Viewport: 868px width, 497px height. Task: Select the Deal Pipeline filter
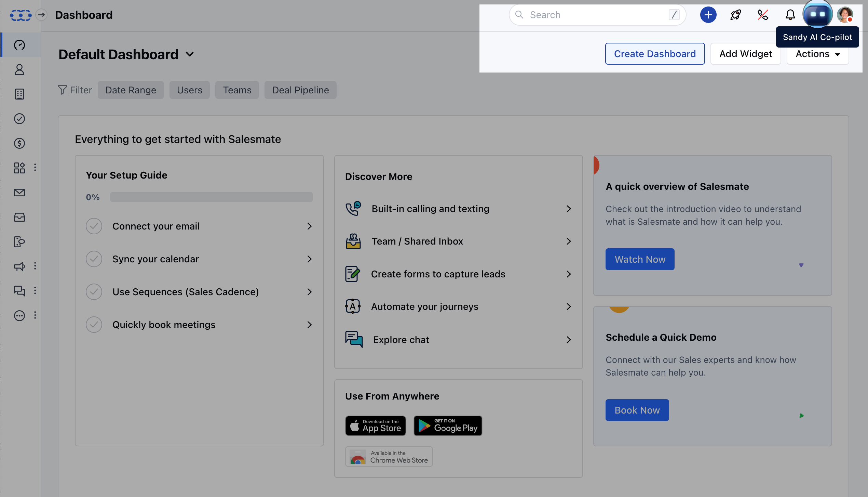coord(300,90)
